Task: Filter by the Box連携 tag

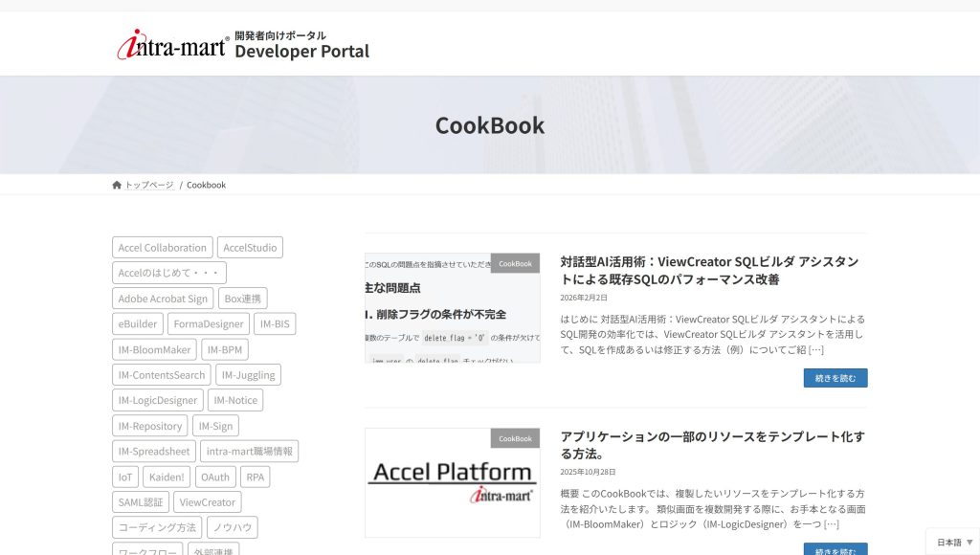Action: coord(243,299)
